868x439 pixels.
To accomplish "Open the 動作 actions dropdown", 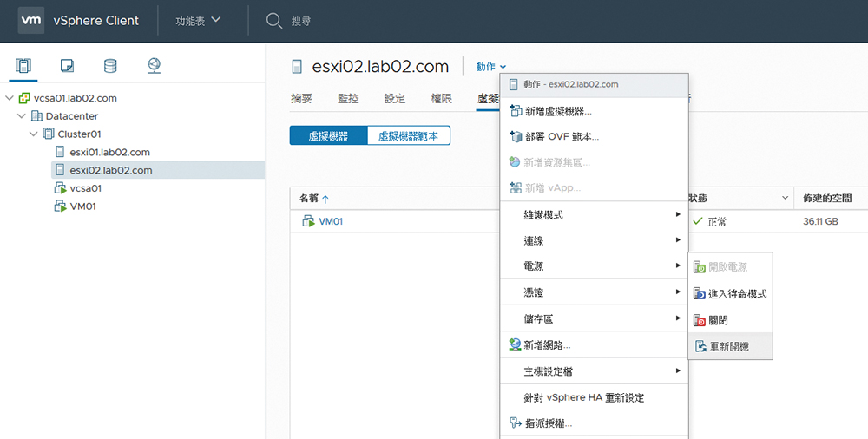I will pyautogui.click(x=491, y=67).
